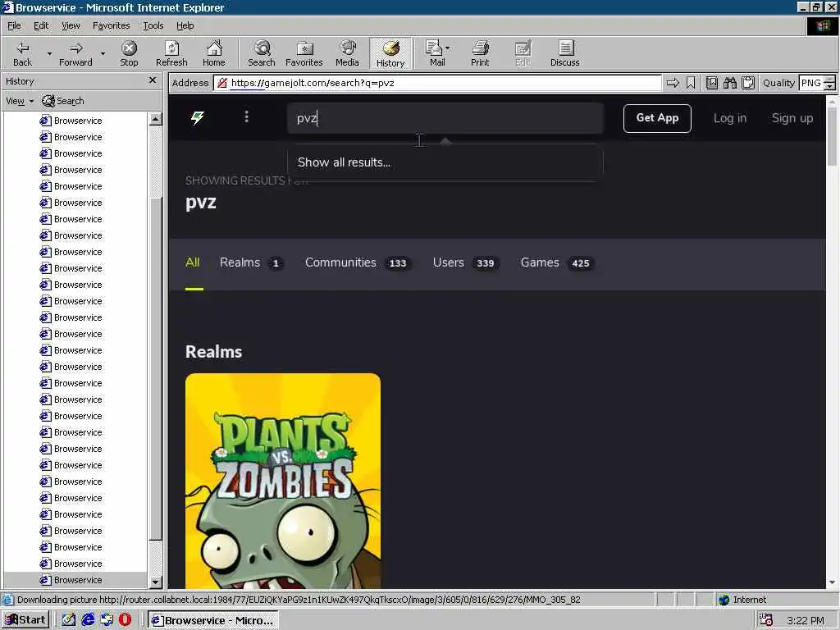Close the History side panel
The image size is (840, 630).
pos(152,80)
